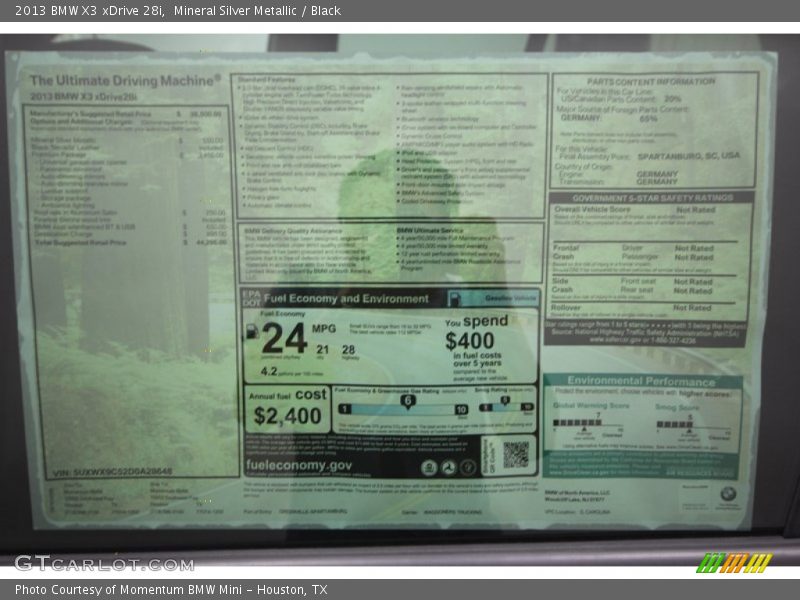Click the 'You spend' label
Viewport: 800px width, 600px height.
point(477,321)
